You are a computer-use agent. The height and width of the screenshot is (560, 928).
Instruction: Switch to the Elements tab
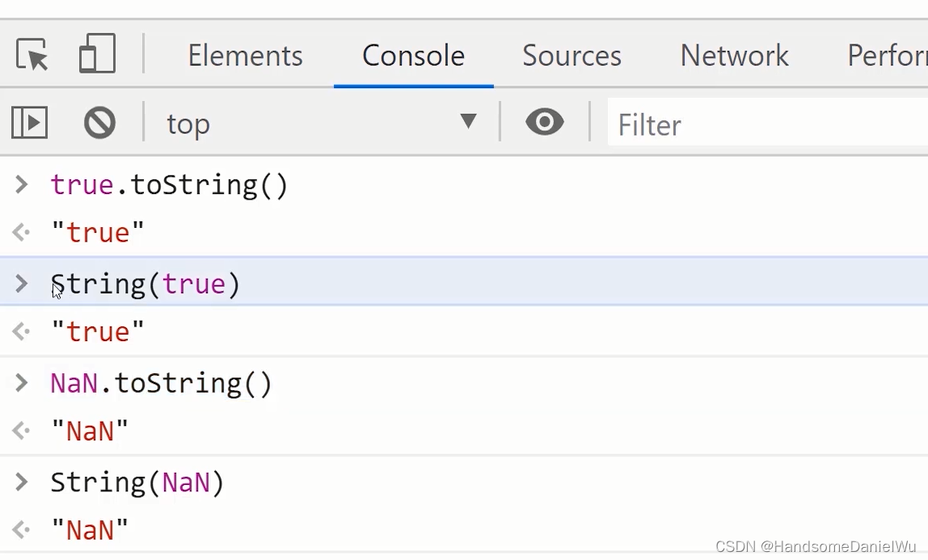[245, 56]
